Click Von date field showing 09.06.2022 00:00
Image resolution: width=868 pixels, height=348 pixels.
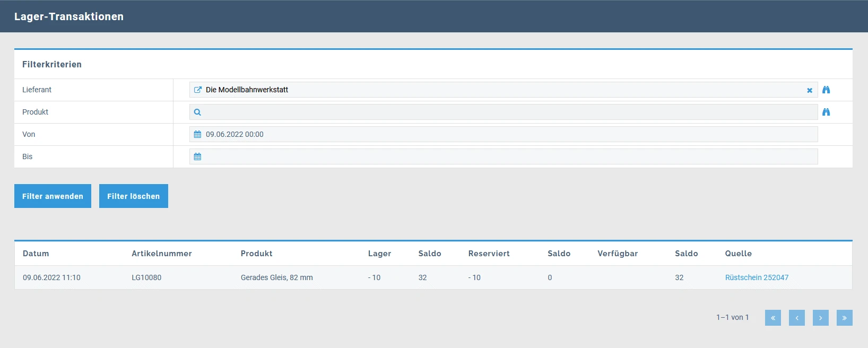[x=504, y=134]
